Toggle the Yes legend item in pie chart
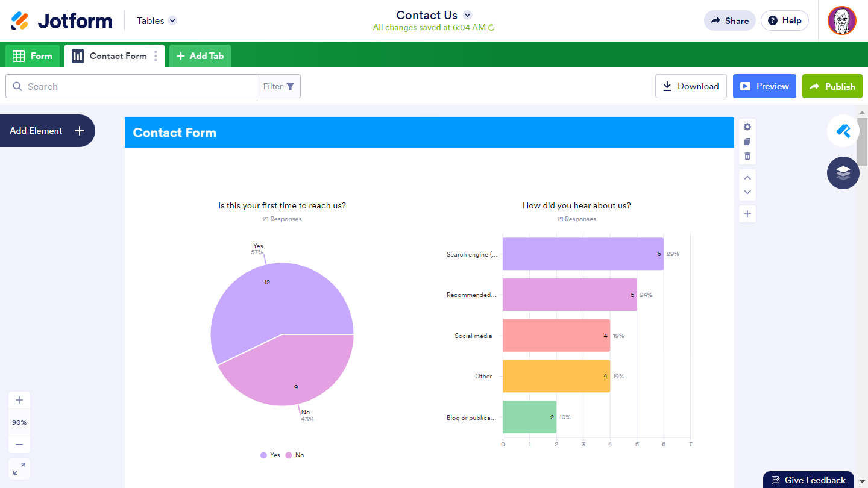The image size is (868, 488). click(x=270, y=455)
